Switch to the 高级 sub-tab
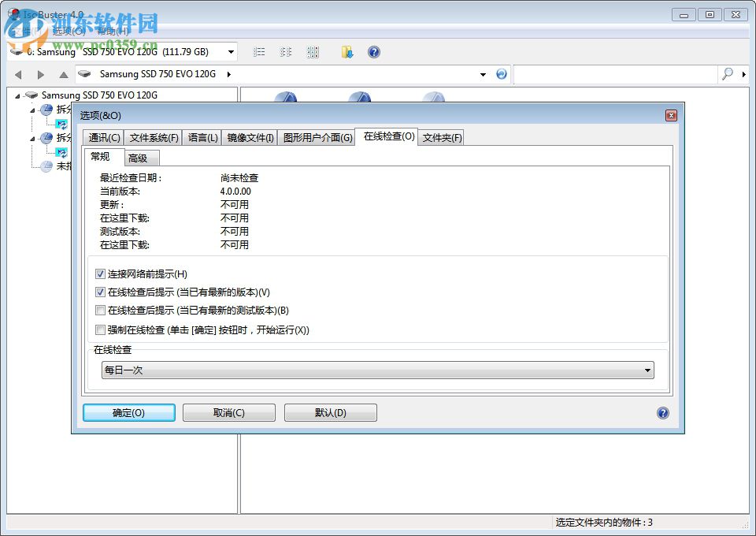The height and width of the screenshot is (536, 756). (x=140, y=157)
